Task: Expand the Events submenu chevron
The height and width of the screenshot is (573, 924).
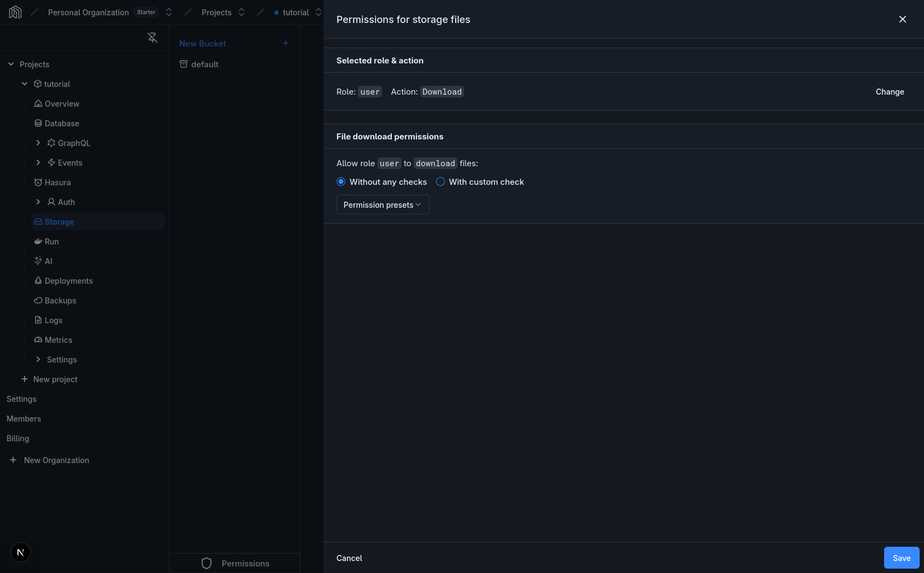Action: pos(38,162)
